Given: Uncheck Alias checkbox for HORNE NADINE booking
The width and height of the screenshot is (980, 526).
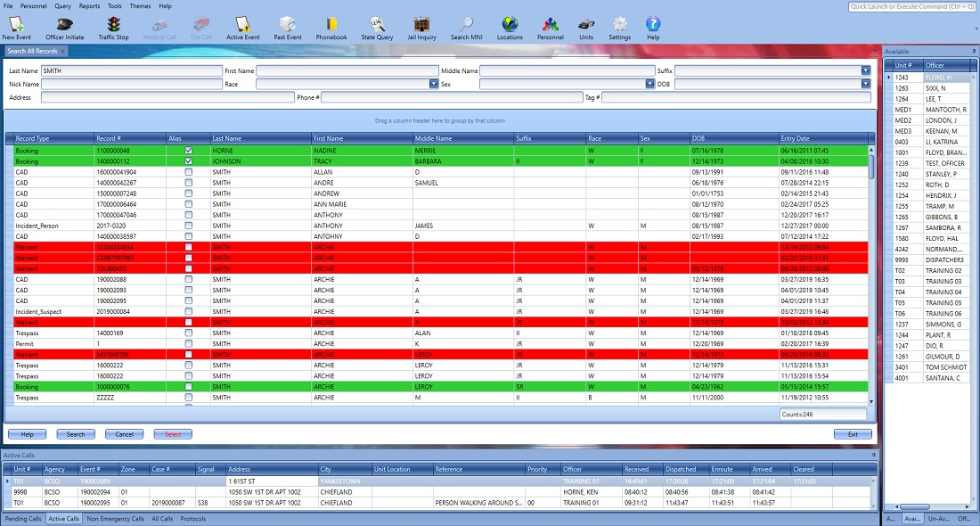Looking at the screenshot, I should pyautogui.click(x=188, y=151).
